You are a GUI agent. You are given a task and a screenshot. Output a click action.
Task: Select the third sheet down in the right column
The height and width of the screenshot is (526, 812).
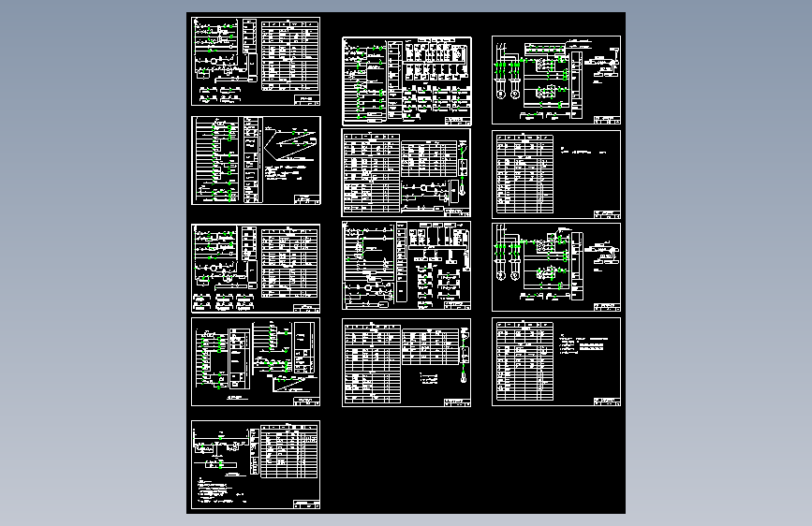(556, 267)
